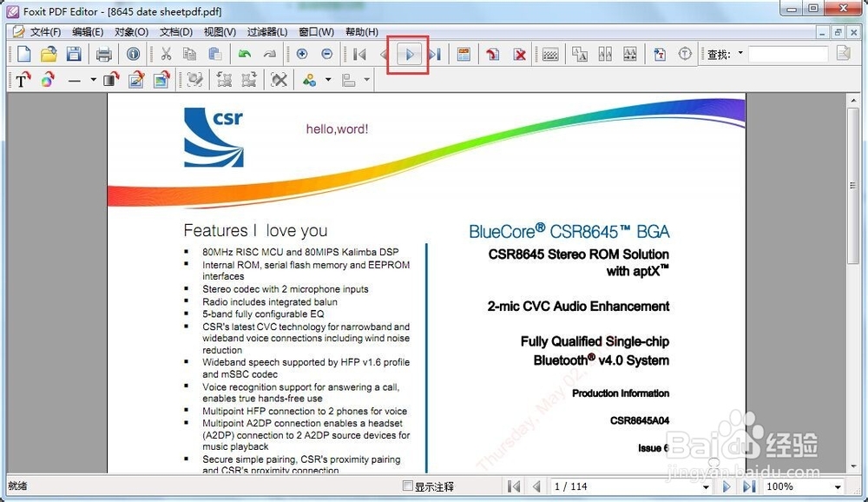
Task: Click the search-next page icon beside the search field
Action: (843, 54)
